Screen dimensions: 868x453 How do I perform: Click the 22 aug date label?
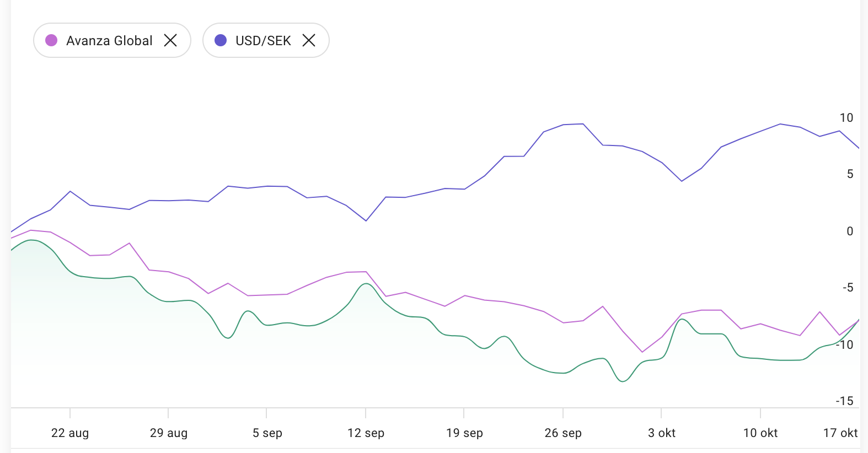70,433
